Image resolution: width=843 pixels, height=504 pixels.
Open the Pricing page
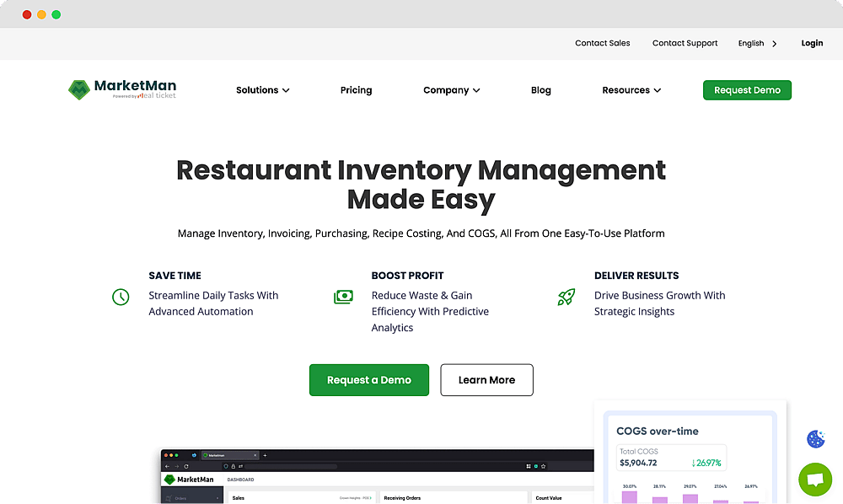pyautogui.click(x=356, y=90)
